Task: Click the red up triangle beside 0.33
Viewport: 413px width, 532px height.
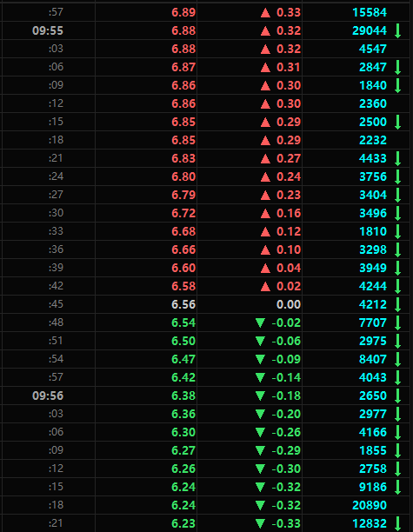Action: tap(265, 13)
